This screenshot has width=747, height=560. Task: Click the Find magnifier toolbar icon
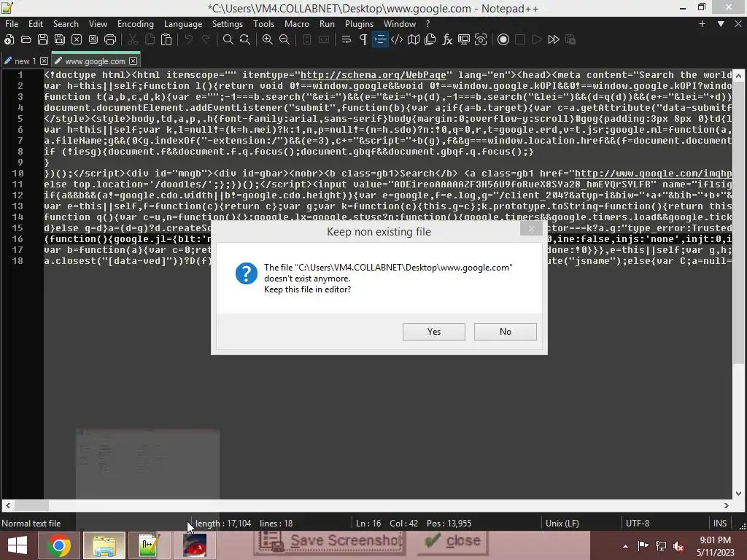click(x=228, y=39)
